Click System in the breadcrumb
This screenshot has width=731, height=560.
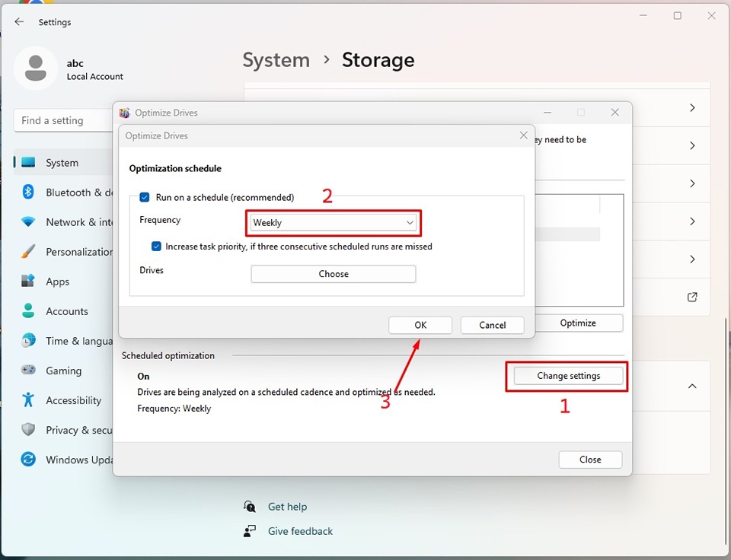point(276,60)
